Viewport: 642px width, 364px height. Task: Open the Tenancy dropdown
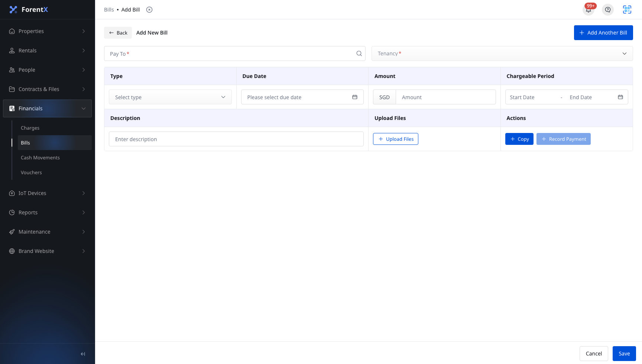click(x=502, y=53)
